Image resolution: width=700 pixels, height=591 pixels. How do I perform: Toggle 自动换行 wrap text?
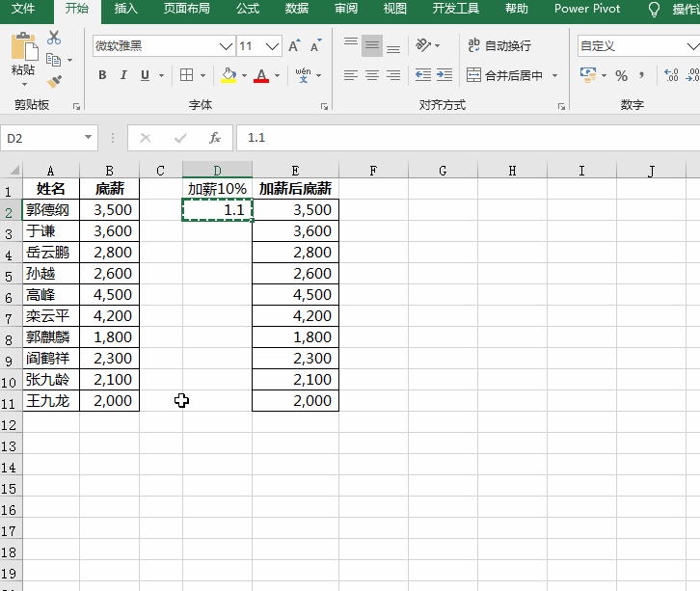(x=499, y=45)
